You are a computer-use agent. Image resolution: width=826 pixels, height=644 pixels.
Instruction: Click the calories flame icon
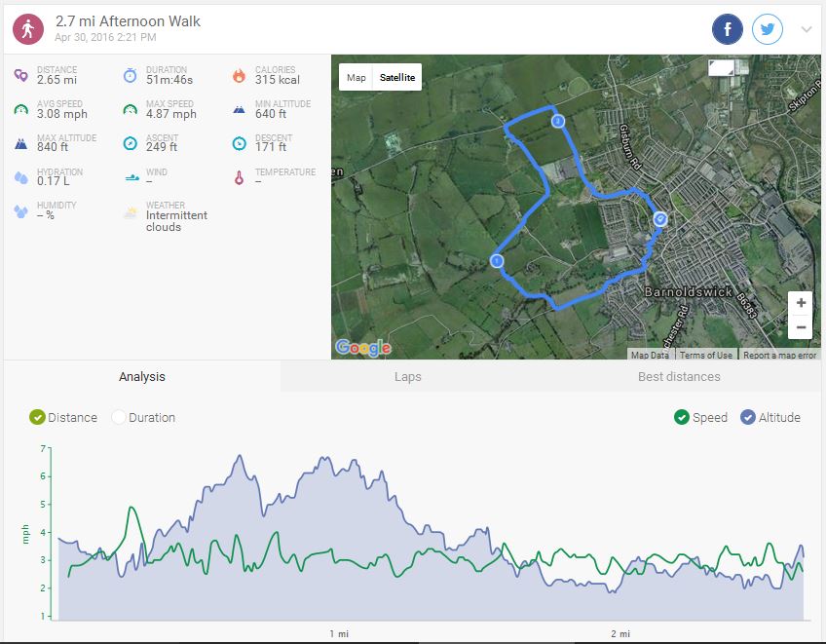coord(239,76)
